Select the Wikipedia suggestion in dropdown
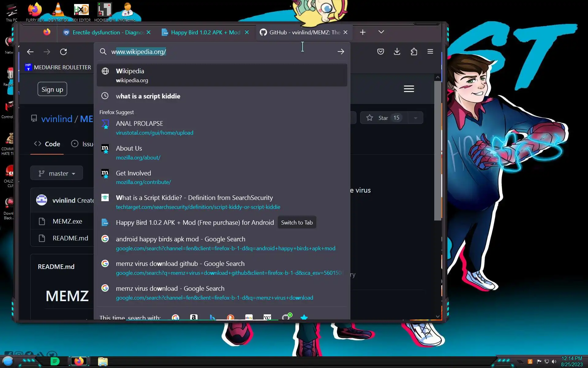 coord(222,75)
